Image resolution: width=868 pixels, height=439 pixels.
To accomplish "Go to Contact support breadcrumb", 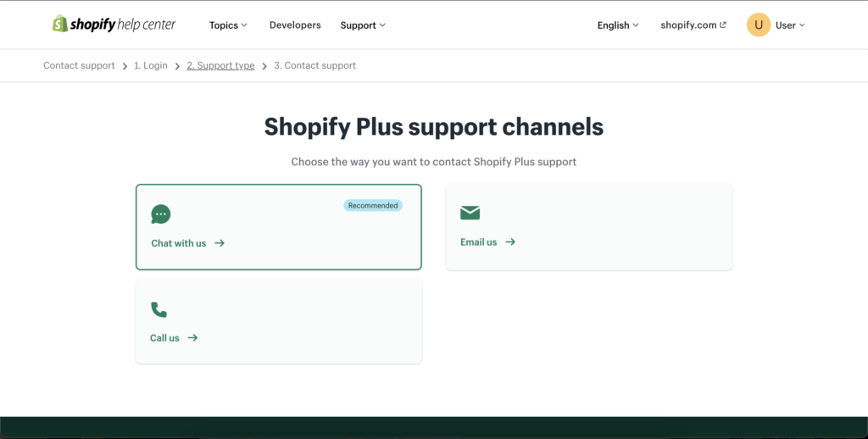I will 79,65.
